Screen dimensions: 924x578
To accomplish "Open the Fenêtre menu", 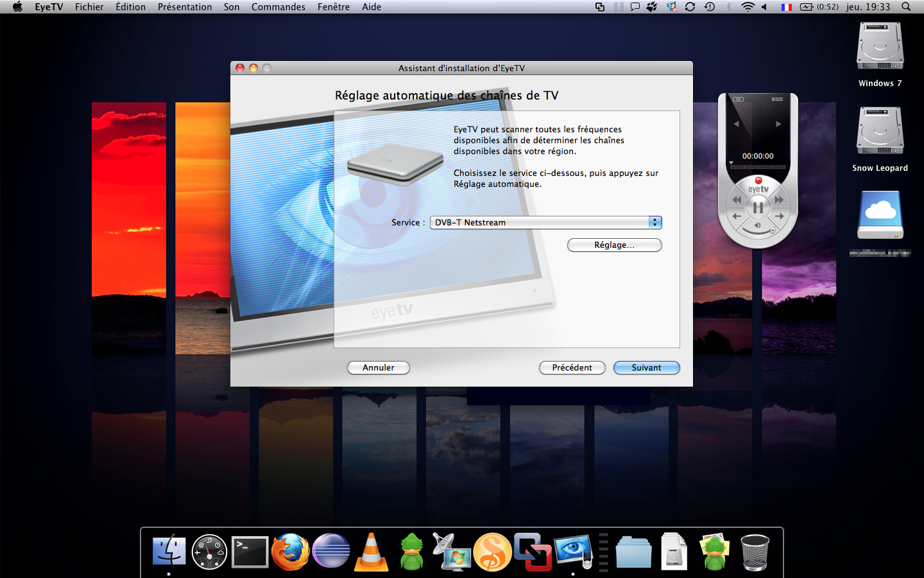I will click(x=334, y=6).
